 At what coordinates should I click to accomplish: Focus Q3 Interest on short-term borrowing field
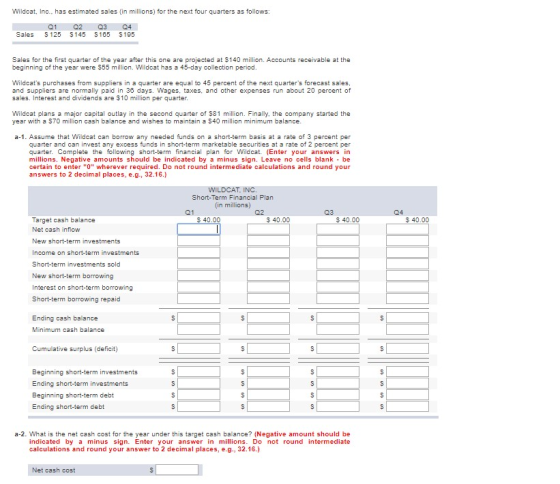coord(338,287)
